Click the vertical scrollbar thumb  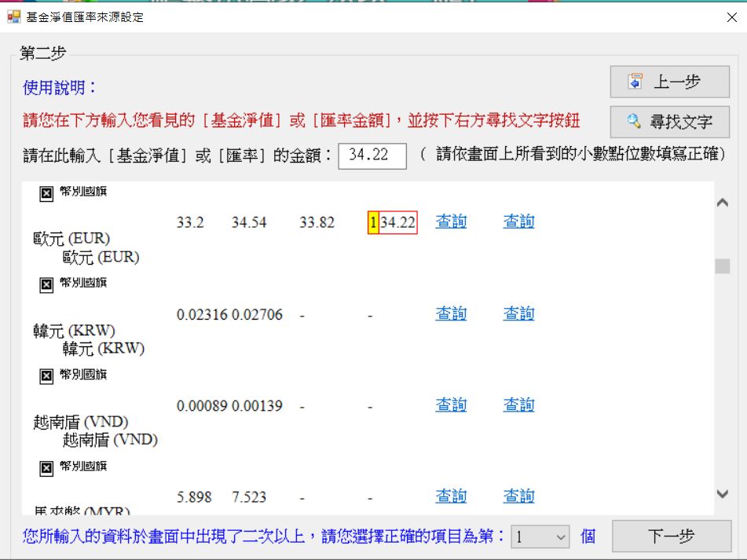click(723, 266)
